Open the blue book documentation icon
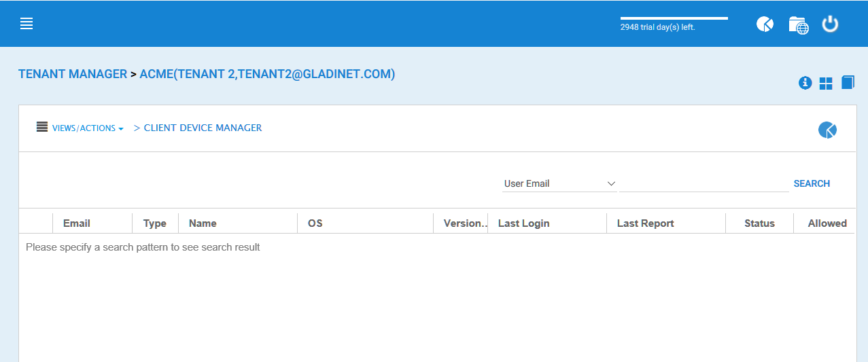868x362 pixels. coord(848,82)
